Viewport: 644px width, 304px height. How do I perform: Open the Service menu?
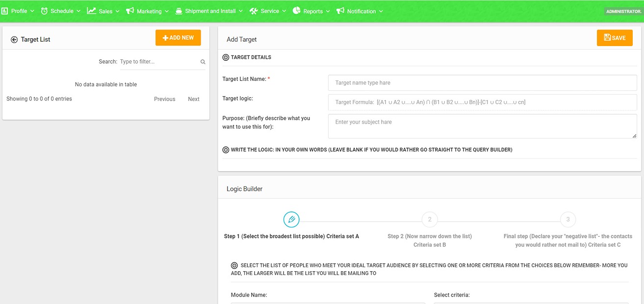270,11
